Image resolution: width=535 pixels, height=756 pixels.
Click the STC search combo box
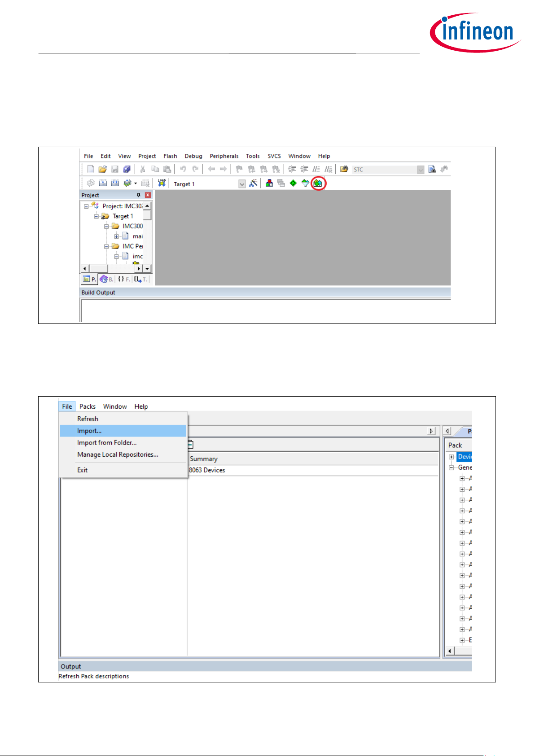(x=388, y=170)
